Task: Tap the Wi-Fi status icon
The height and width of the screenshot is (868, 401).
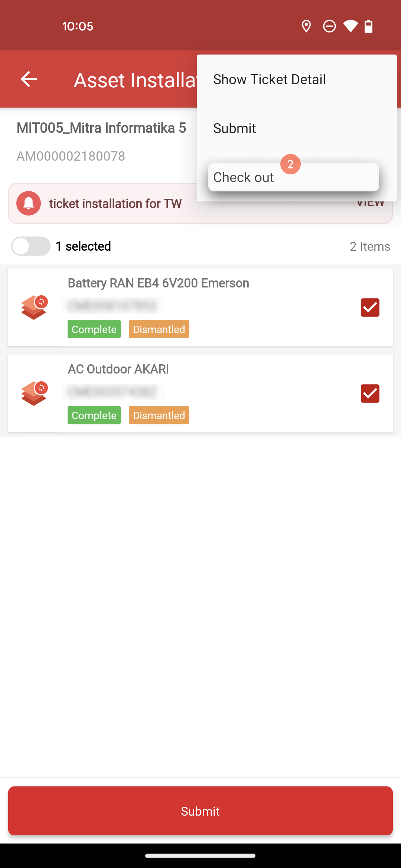Action: coord(351,26)
